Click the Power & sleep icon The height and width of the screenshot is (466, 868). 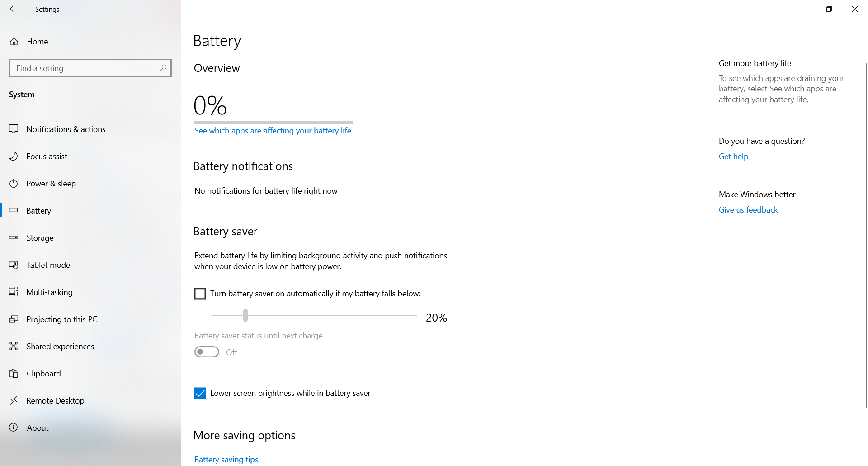(14, 184)
